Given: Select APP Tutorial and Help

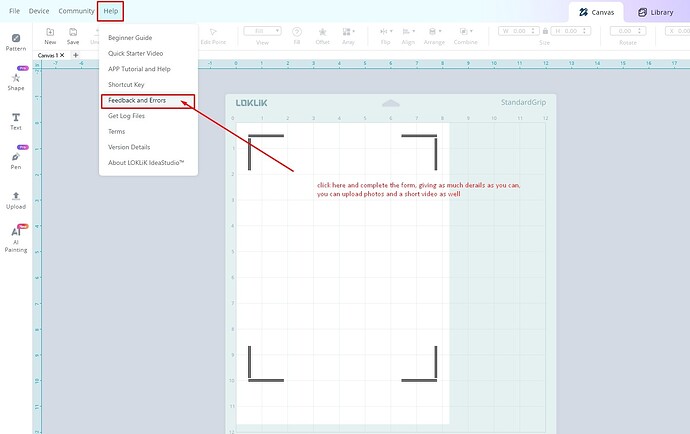Looking at the screenshot, I should click(139, 69).
